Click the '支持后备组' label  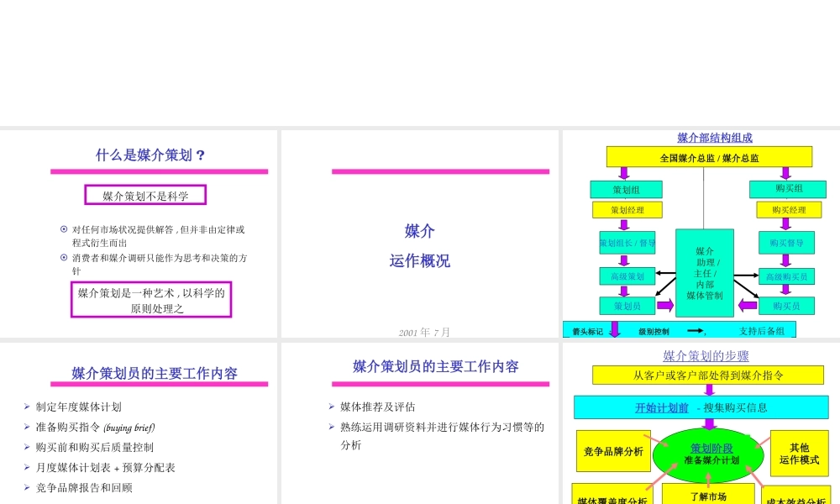click(x=762, y=332)
